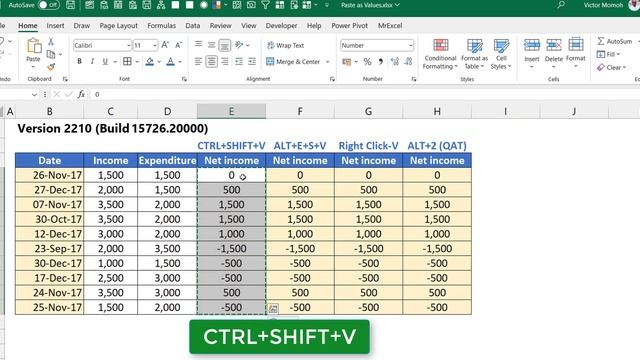Switch to the Draw tab

82,25
